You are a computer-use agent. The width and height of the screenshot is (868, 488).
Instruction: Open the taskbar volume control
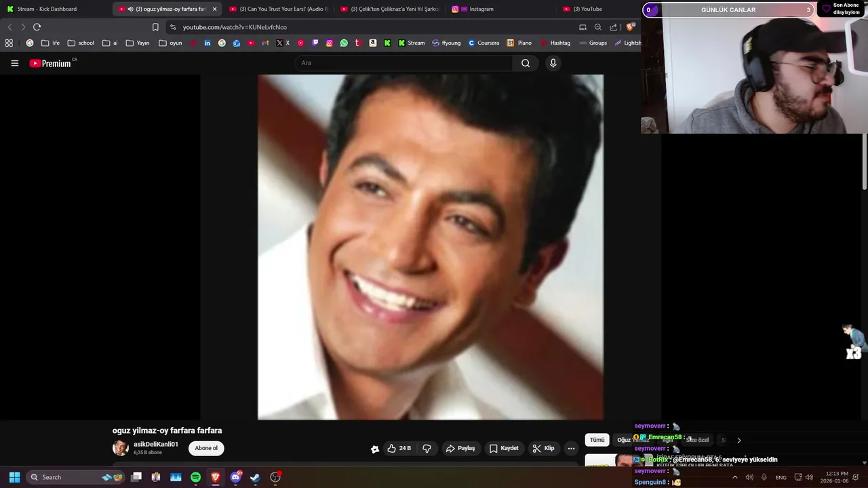click(809, 477)
